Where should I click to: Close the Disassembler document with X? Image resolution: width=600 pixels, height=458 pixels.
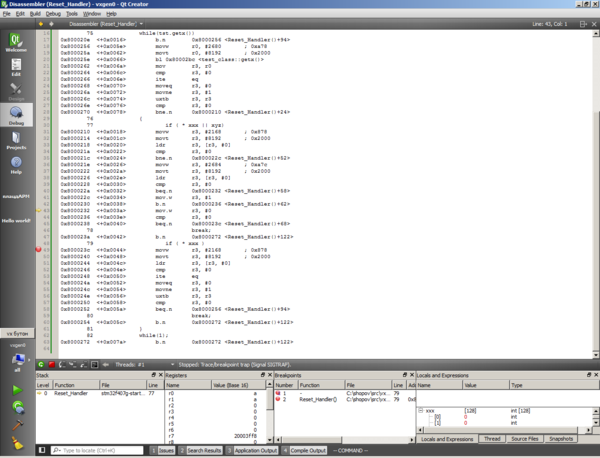point(594,24)
